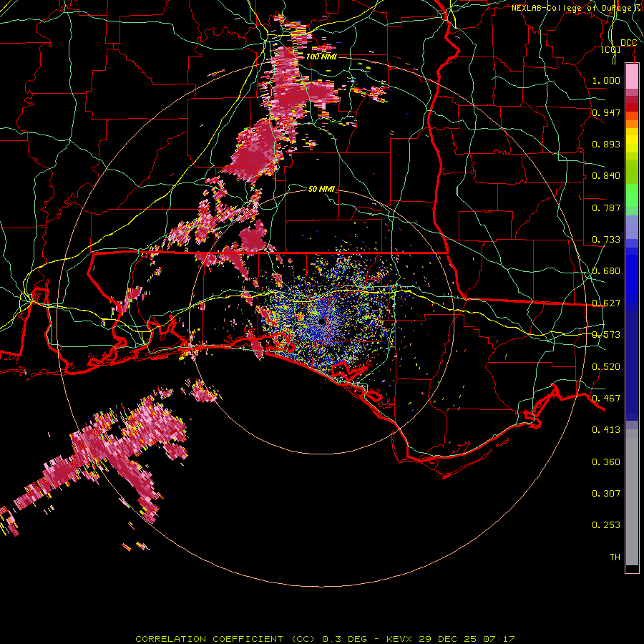This screenshot has height=644, width=644.
Task: Click the 0.360 legend value
Action: click(606, 462)
